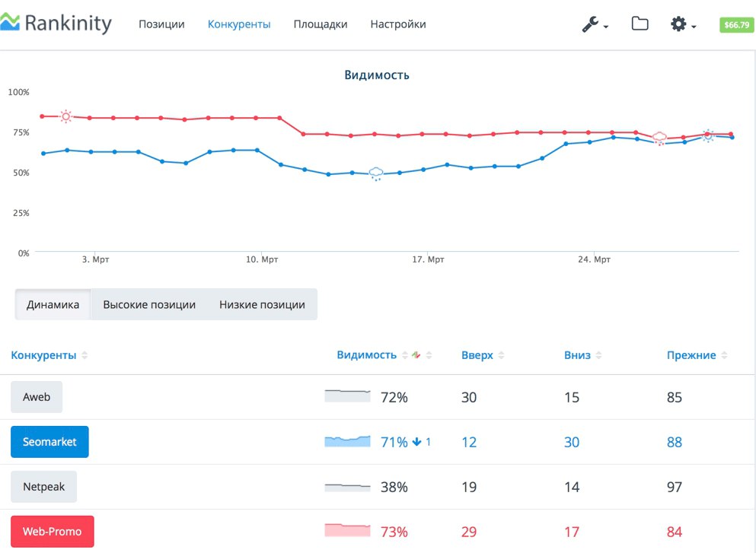
Task: Click Web-Promo's Вниз value 17
Action: tap(572, 532)
